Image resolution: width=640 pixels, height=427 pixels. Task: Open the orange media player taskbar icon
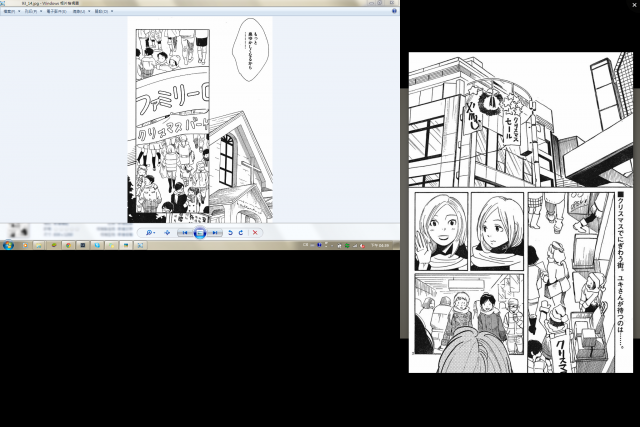[25, 245]
